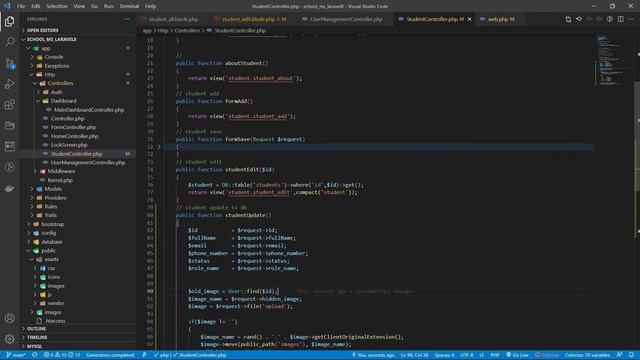This screenshot has height=360, width=640.
Task: Open the Source Control view
Action: coord(9,63)
